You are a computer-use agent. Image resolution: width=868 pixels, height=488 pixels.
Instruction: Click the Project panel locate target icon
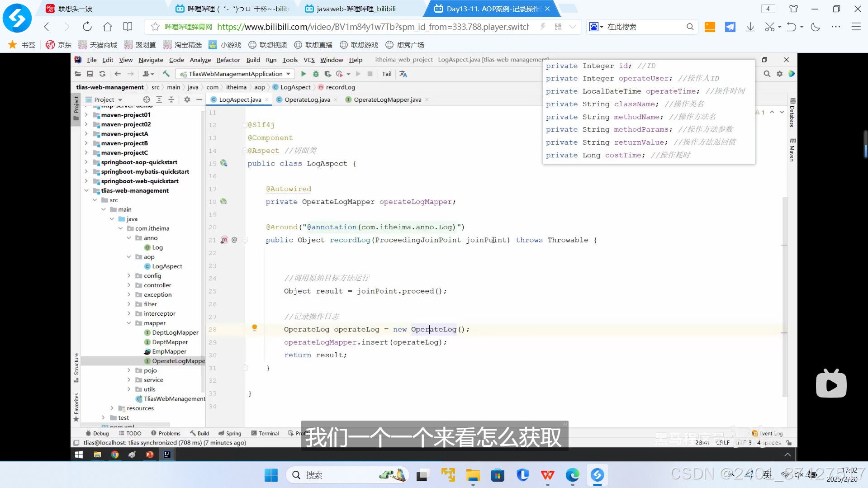[147, 99]
